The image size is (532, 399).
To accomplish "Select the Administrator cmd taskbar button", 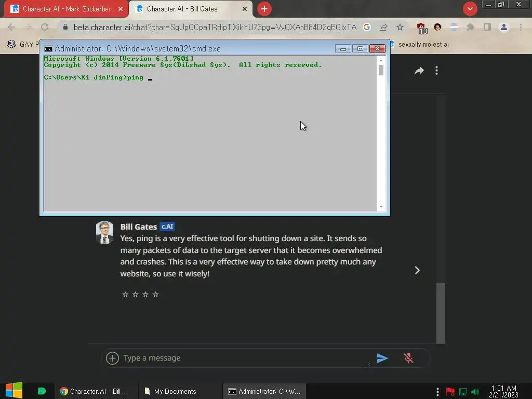I will [x=264, y=391].
